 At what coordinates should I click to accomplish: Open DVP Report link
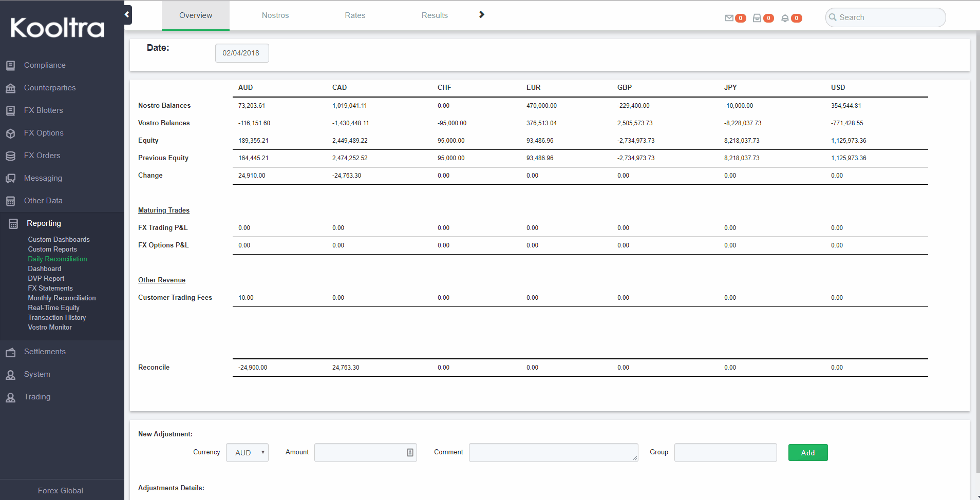click(x=46, y=279)
